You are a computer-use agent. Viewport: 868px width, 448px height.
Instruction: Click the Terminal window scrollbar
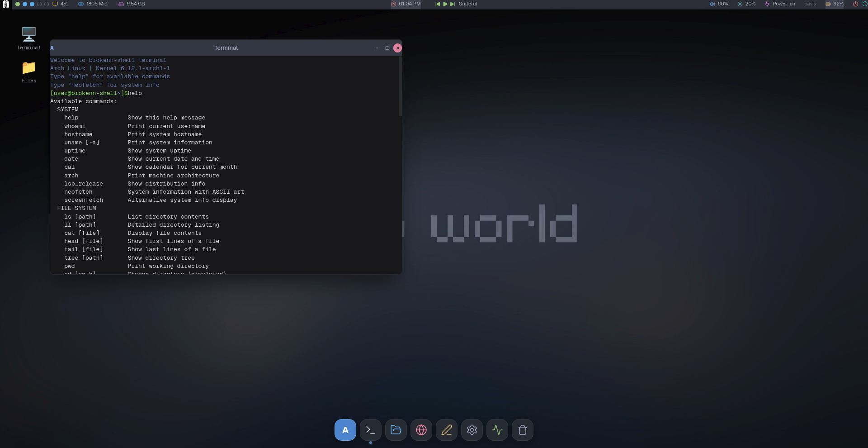[x=401, y=86]
